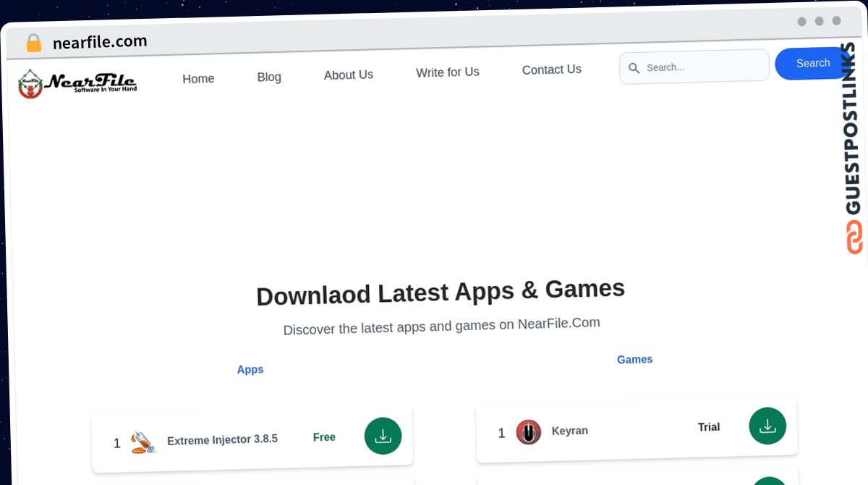Open the Games category link
The image size is (868, 485).
click(x=635, y=359)
